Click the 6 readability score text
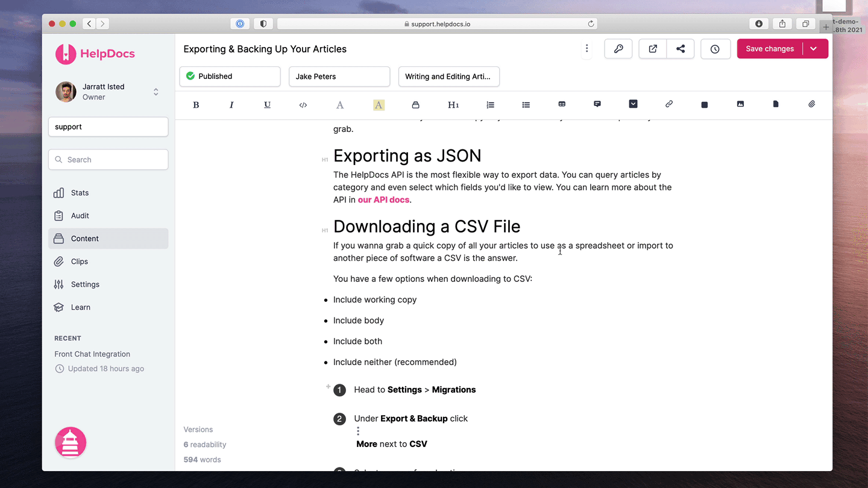The height and width of the screenshot is (488, 868). tap(205, 445)
